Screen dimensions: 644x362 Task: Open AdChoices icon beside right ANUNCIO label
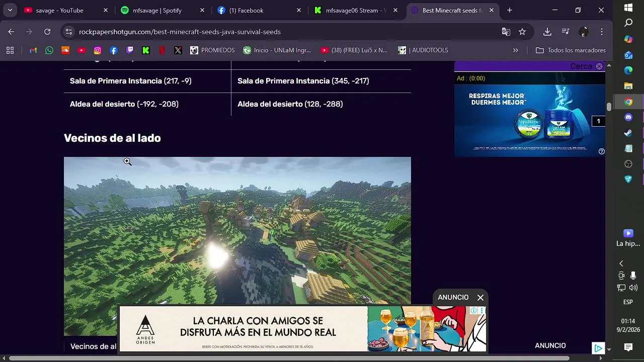tap(598, 348)
